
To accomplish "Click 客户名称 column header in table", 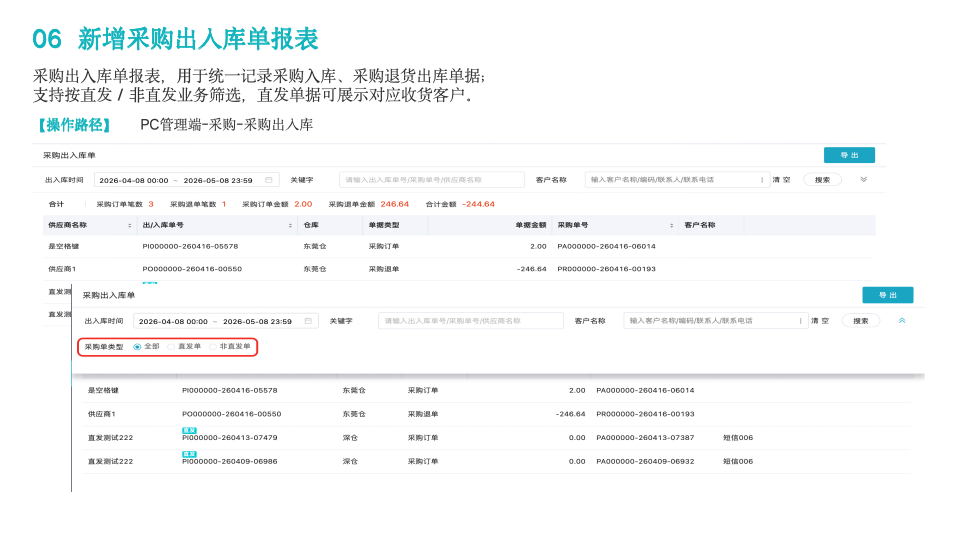I will click(x=700, y=225).
